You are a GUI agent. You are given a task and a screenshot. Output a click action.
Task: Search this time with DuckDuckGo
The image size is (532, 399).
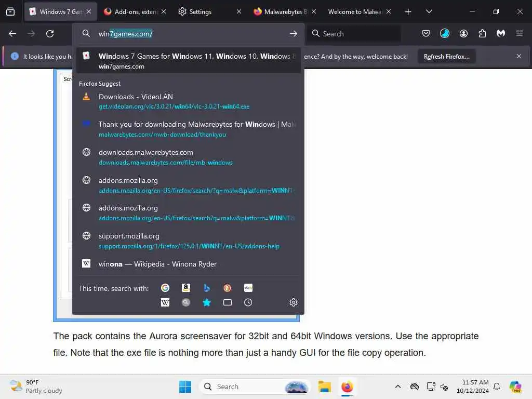coord(228,288)
